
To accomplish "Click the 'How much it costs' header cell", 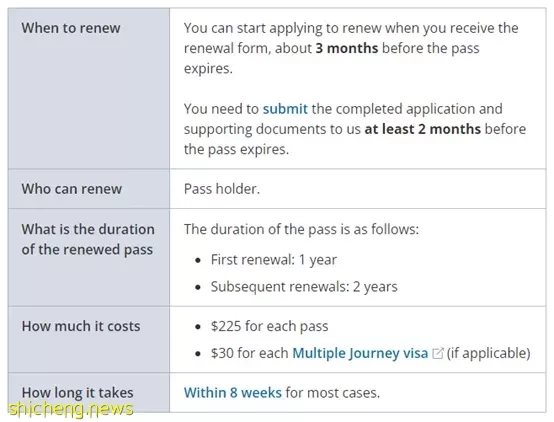I will click(89, 340).
